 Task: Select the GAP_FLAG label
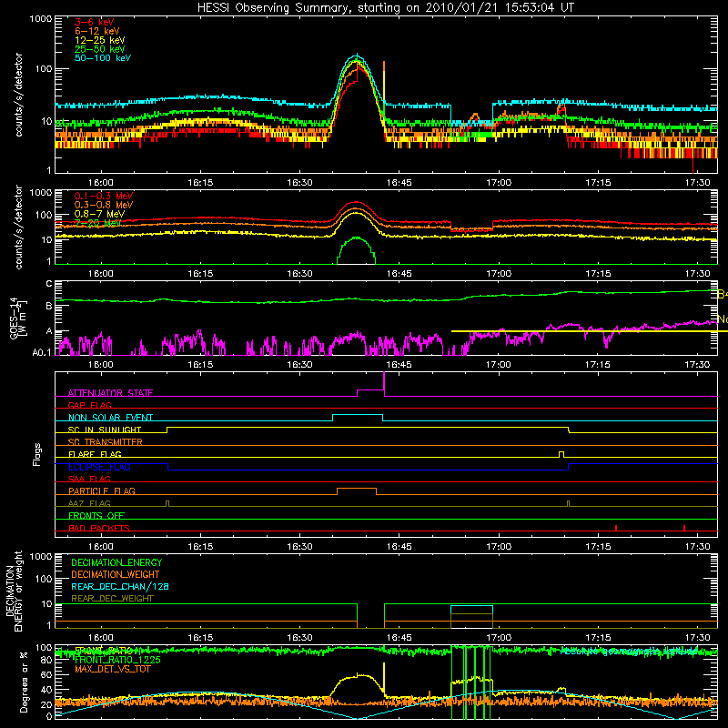tap(89, 405)
